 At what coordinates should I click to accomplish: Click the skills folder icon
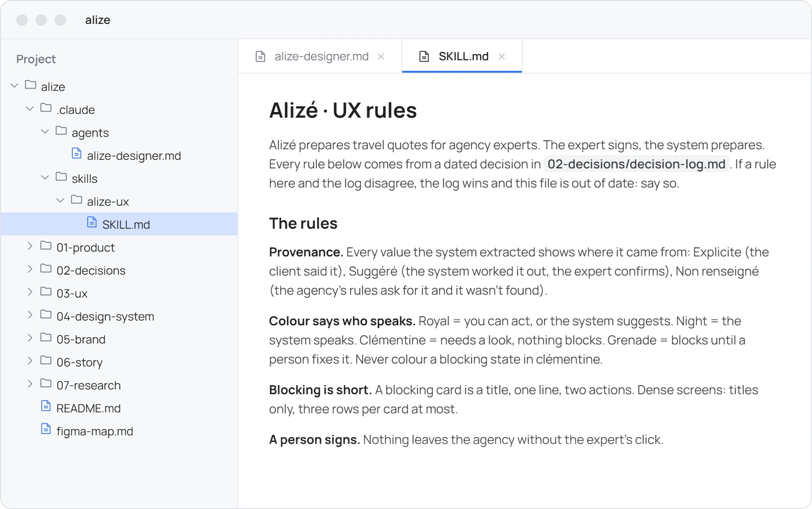[61, 177]
